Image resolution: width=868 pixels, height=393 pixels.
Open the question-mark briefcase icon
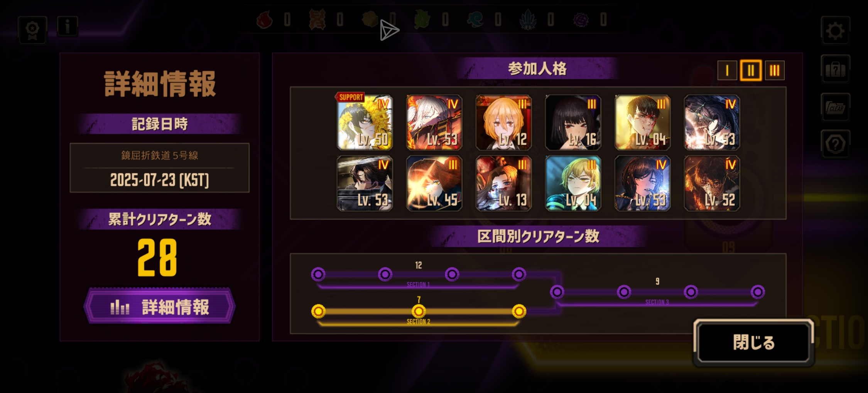click(x=835, y=69)
